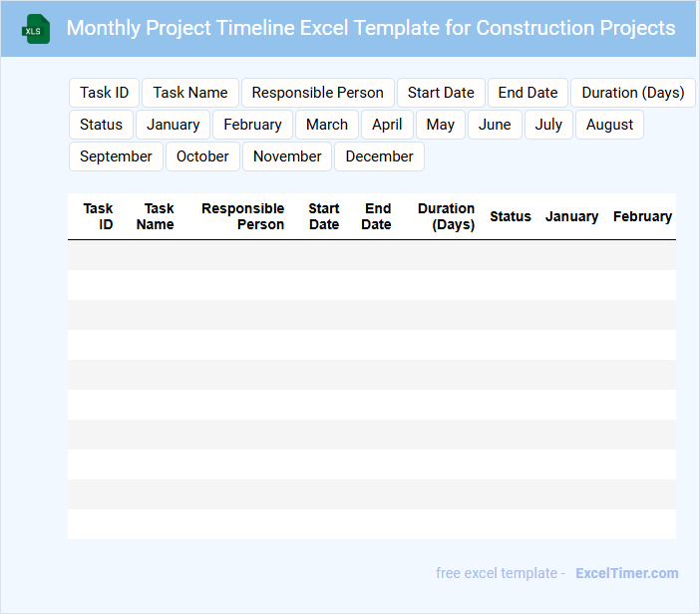Select the Task Name tag

tap(190, 93)
